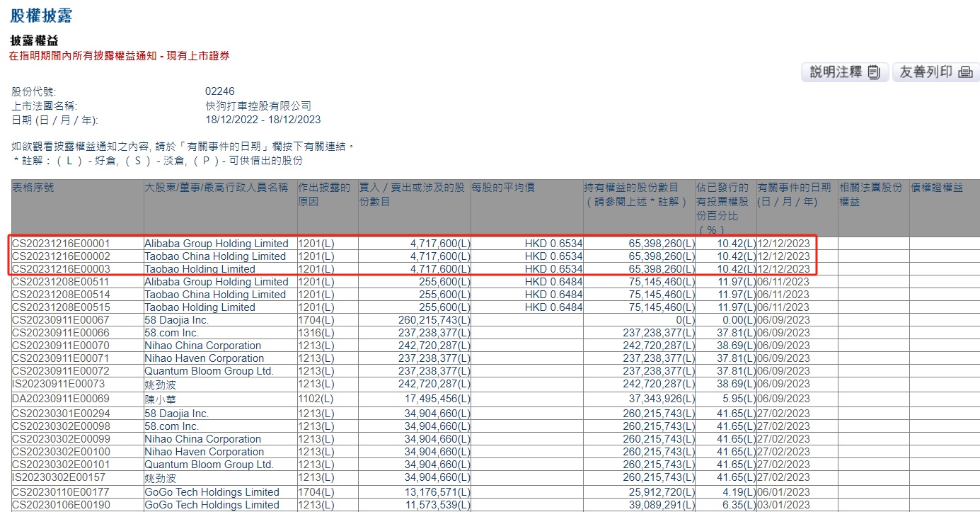The height and width of the screenshot is (512, 980).
Task: Open event date 27/02/2023 for CS20230302E00098
Action: pos(783,426)
